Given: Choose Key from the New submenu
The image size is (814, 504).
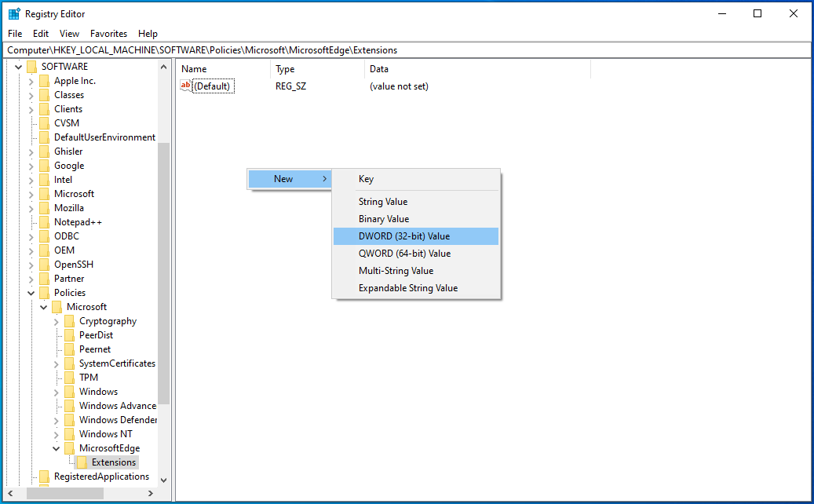Looking at the screenshot, I should click(x=366, y=179).
